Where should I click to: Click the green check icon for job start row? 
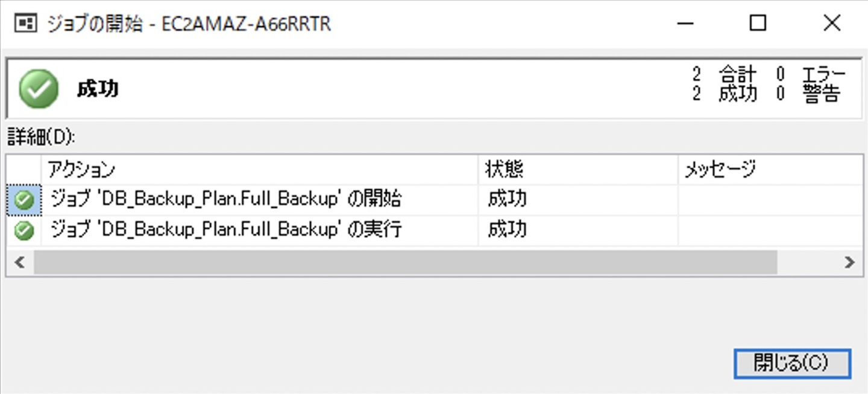click(24, 200)
